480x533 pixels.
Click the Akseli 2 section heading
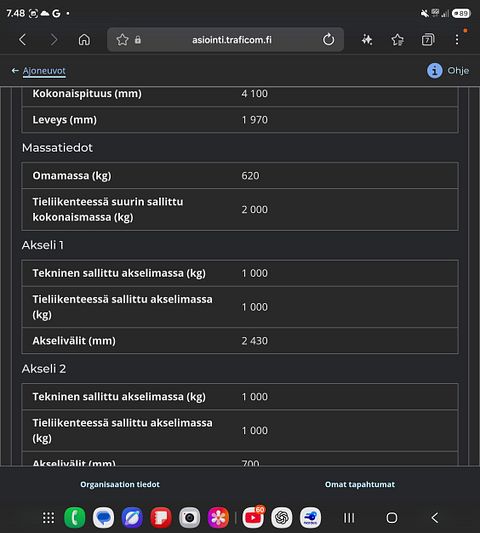pyautogui.click(x=44, y=369)
